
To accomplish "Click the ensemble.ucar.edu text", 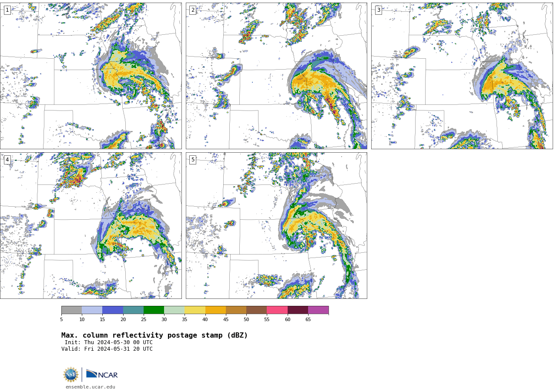I will (x=91, y=387).
